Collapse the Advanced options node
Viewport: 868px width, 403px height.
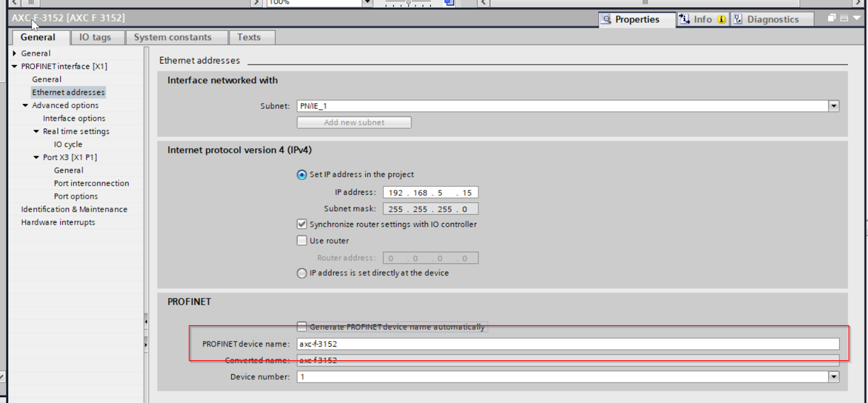[x=25, y=105]
